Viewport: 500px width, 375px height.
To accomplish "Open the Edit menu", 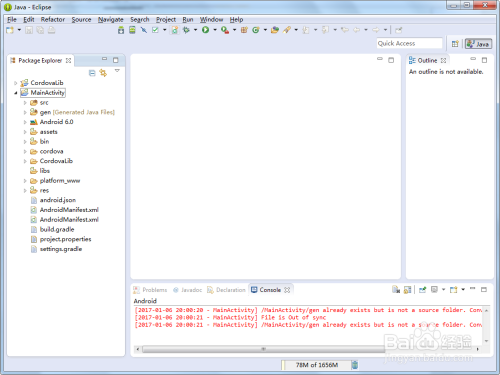I will click(29, 19).
